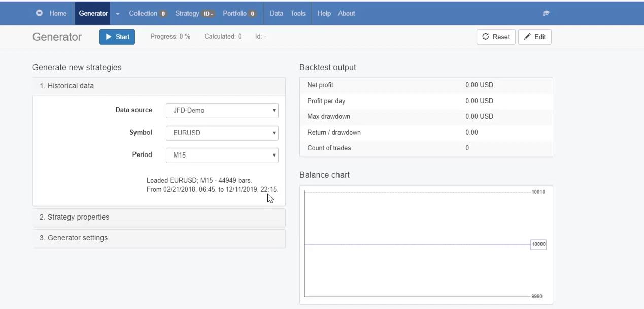Open the Symbol dropdown showing EURUSD
Image resolution: width=644 pixels, height=309 pixels.
click(x=222, y=133)
